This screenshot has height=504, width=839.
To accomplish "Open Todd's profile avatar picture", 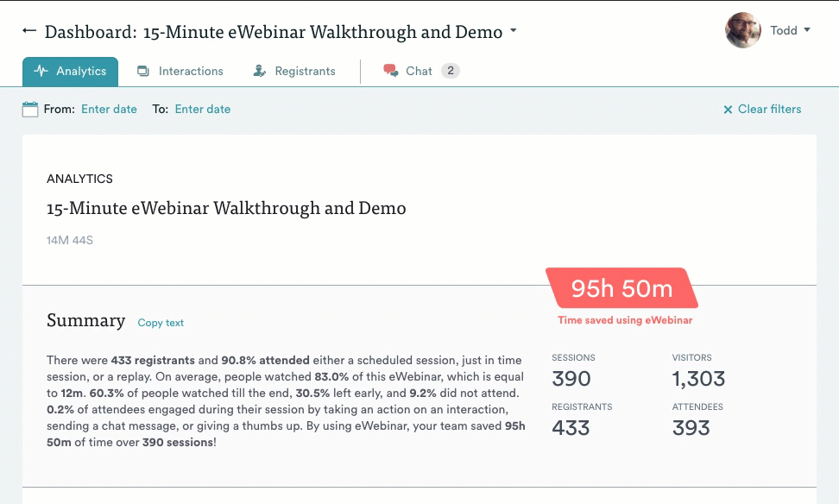I will [742, 30].
